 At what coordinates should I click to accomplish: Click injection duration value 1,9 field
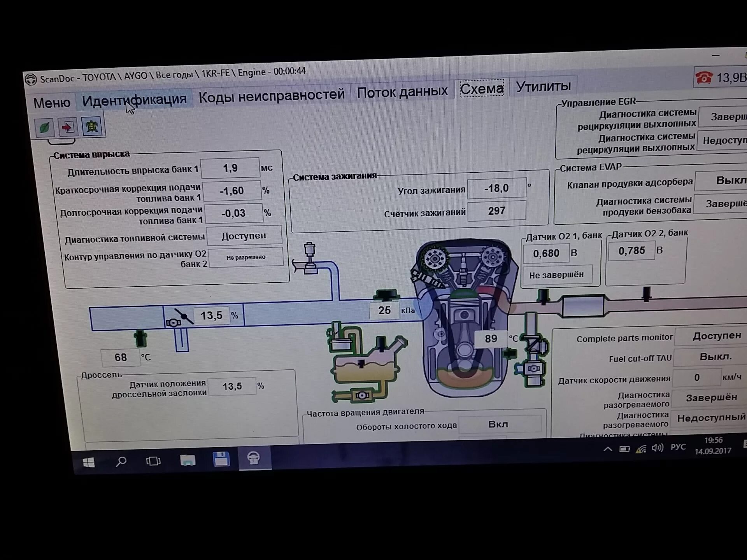pyautogui.click(x=230, y=168)
